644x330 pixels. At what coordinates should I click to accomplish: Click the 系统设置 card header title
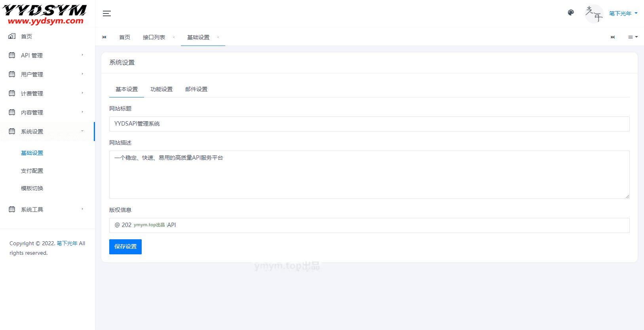pos(122,63)
